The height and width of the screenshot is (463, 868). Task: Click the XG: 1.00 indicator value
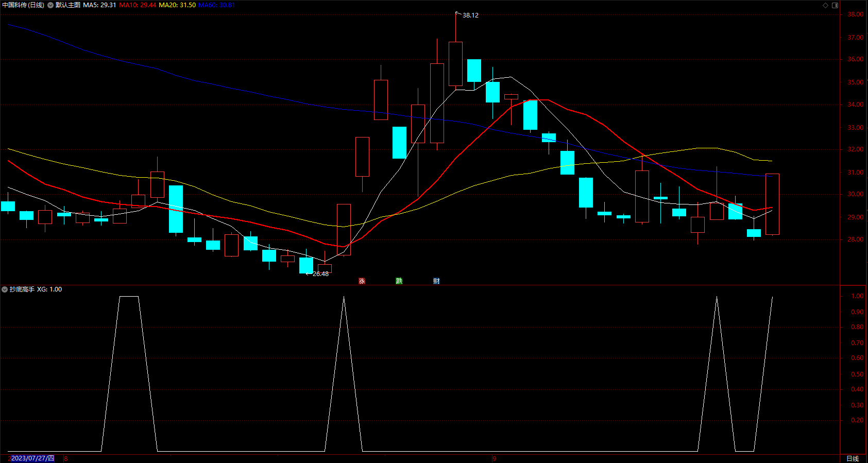(49, 289)
